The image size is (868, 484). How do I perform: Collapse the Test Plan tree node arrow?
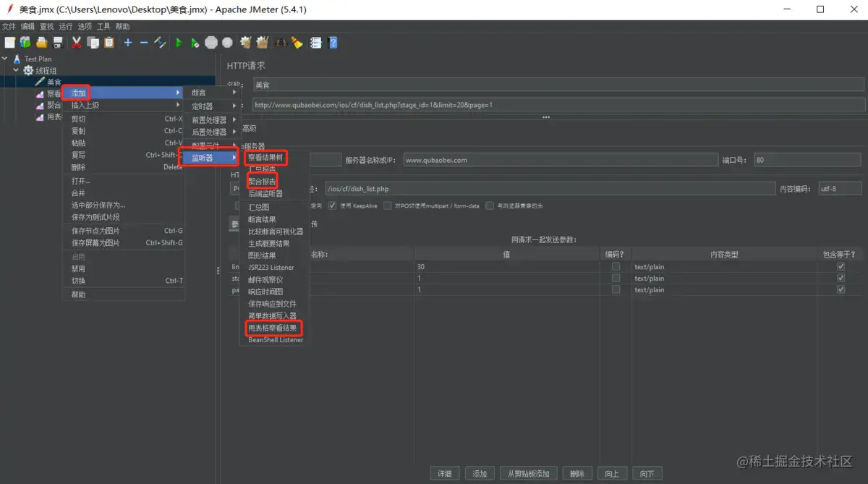tap(6, 59)
